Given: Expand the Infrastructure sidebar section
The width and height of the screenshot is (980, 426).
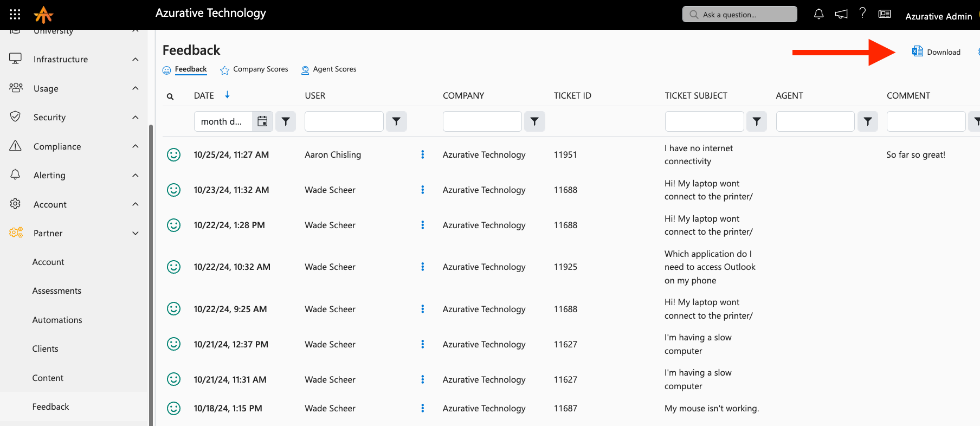Looking at the screenshot, I should [x=136, y=59].
